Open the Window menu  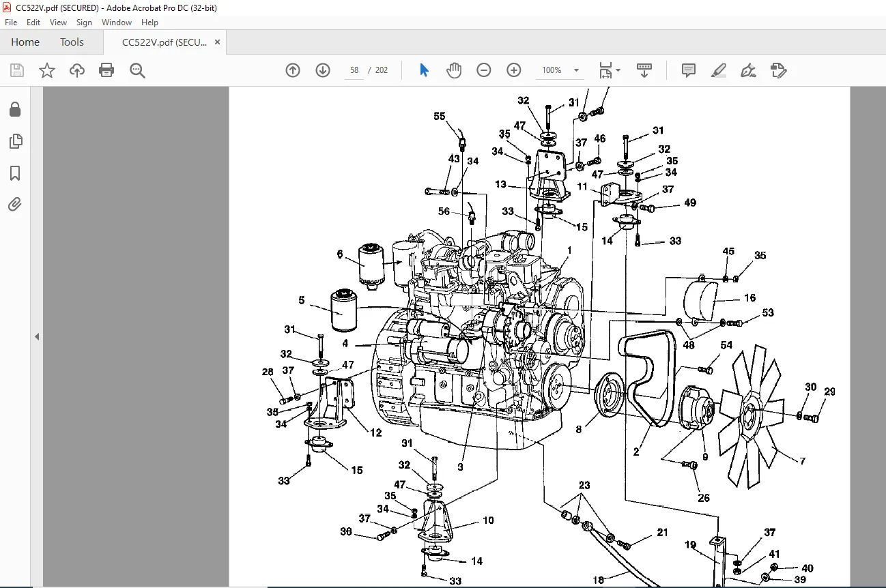117,23
